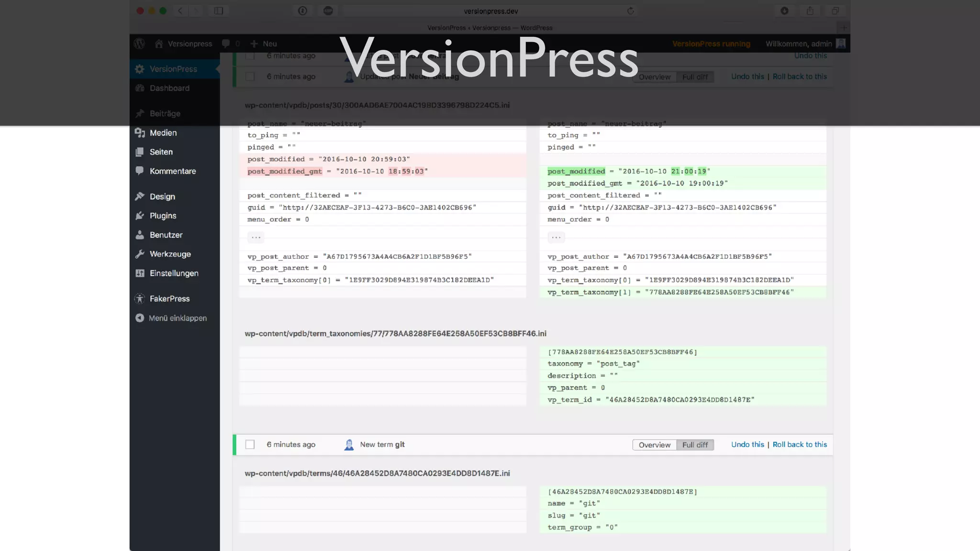The height and width of the screenshot is (551, 980).
Task: Go back in Safari
Action: pyautogui.click(x=180, y=11)
